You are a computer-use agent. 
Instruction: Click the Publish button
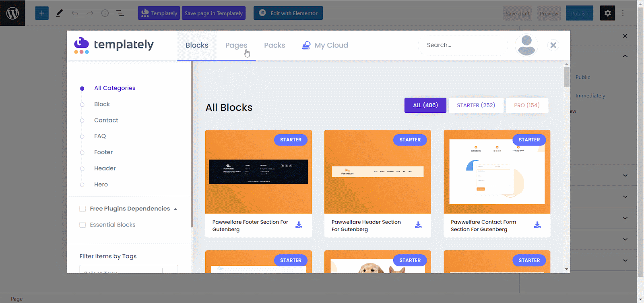[x=580, y=13]
